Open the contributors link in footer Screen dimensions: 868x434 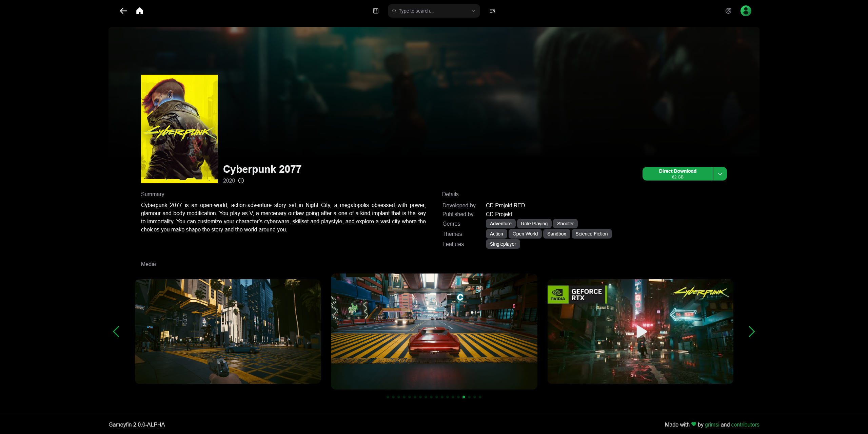pos(745,424)
